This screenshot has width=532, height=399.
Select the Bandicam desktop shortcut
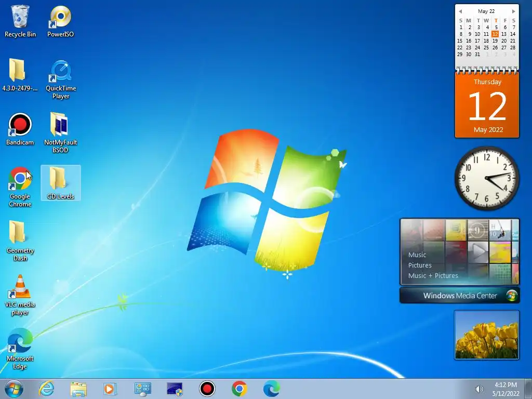(x=20, y=129)
